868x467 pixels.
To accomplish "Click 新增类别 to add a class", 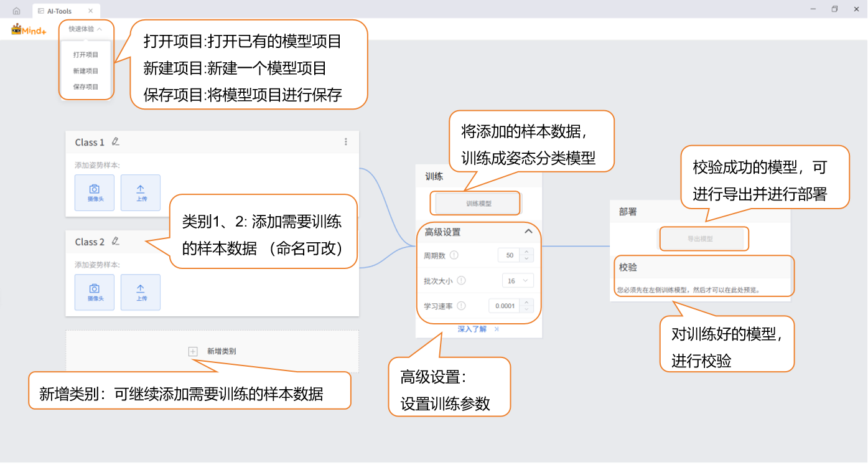I will pyautogui.click(x=213, y=352).
